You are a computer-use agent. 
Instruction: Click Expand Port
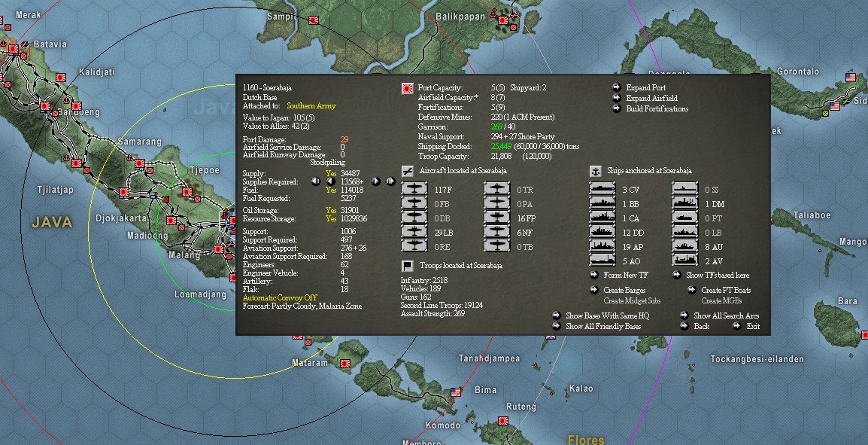click(645, 87)
